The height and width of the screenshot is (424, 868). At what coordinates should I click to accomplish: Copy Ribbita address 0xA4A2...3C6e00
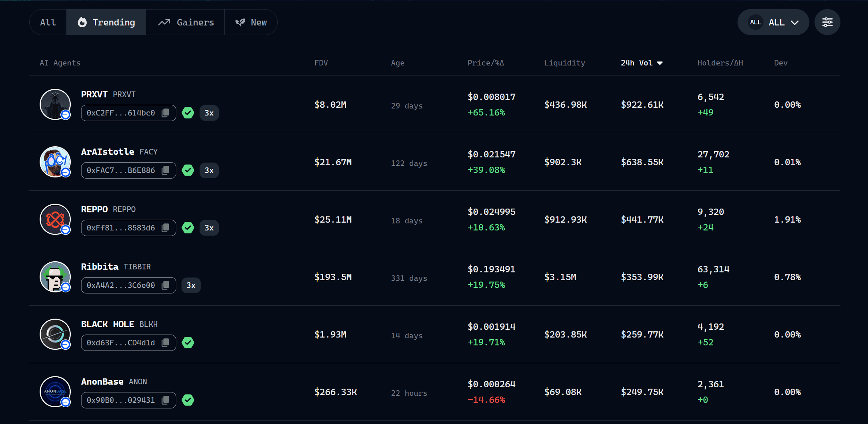(165, 285)
